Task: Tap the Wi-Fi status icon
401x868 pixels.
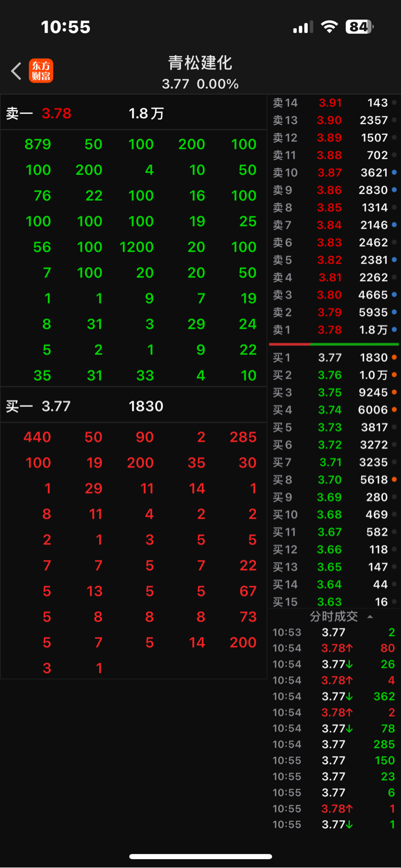Action: [x=329, y=27]
